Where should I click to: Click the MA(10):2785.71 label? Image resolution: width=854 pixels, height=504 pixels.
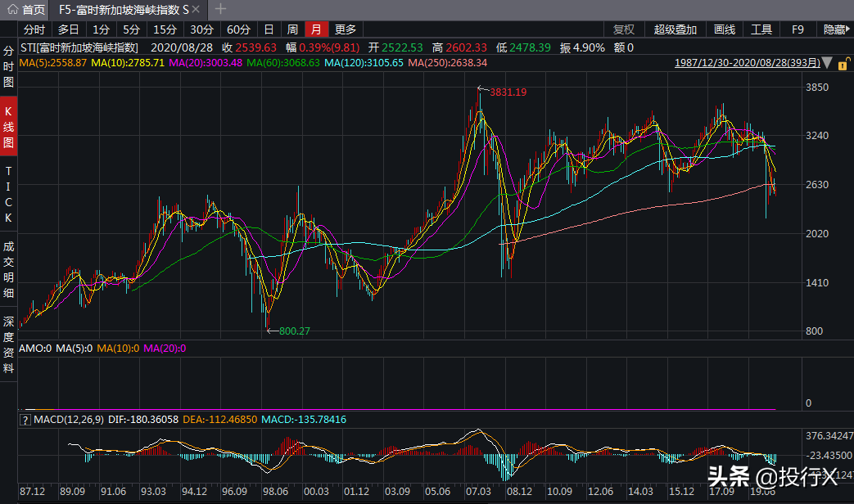pyautogui.click(x=128, y=63)
